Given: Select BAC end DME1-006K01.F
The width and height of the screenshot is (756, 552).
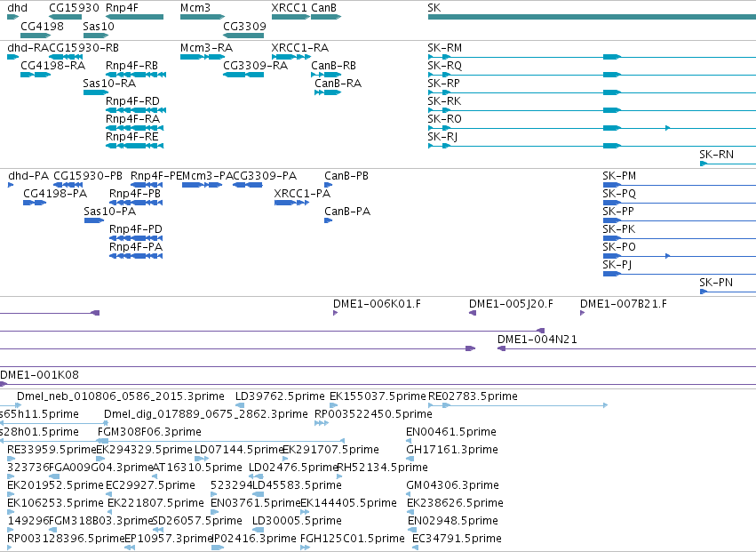Looking at the screenshot, I should (377, 305).
